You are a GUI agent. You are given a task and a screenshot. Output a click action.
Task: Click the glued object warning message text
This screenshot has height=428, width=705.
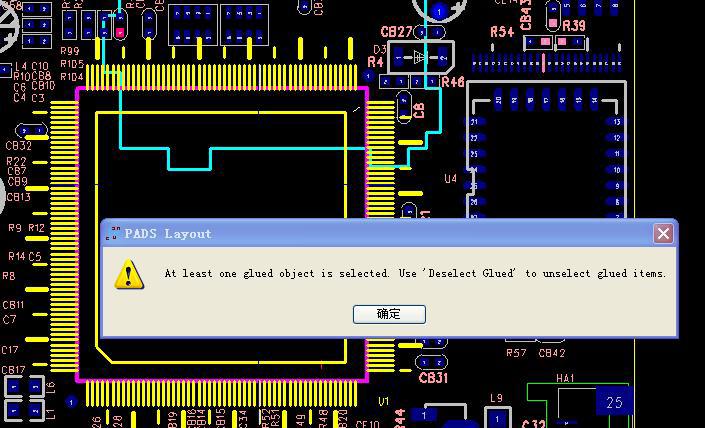point(415,273)
